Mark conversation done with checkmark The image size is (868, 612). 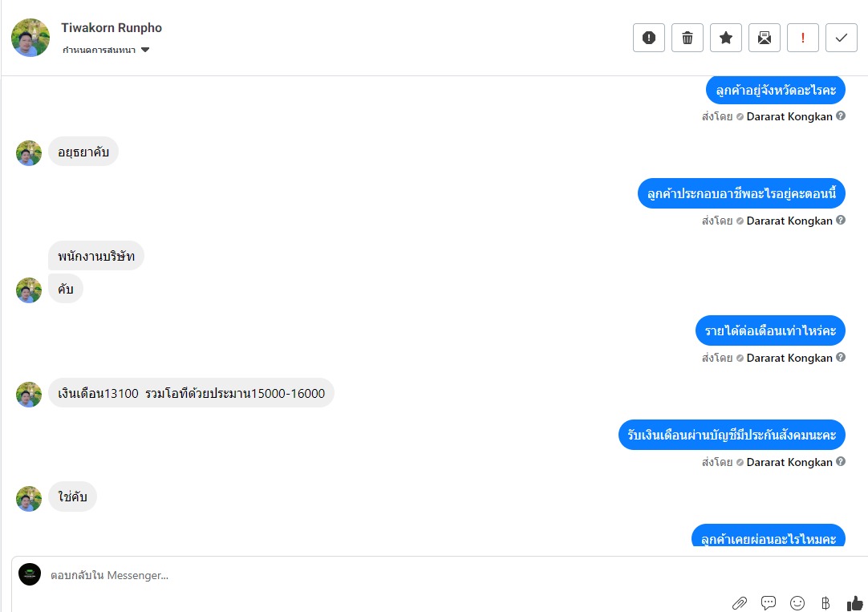click(842, 38)
